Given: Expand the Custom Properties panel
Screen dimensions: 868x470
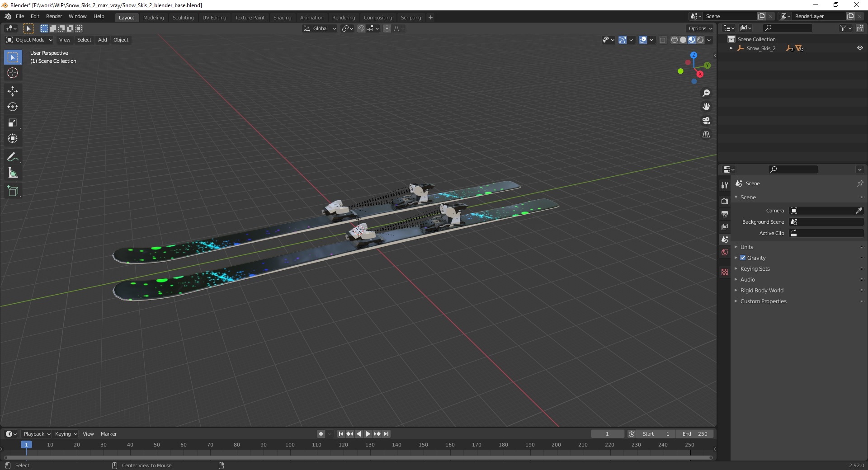Looking at the screenshot, I should click(763, 301).
